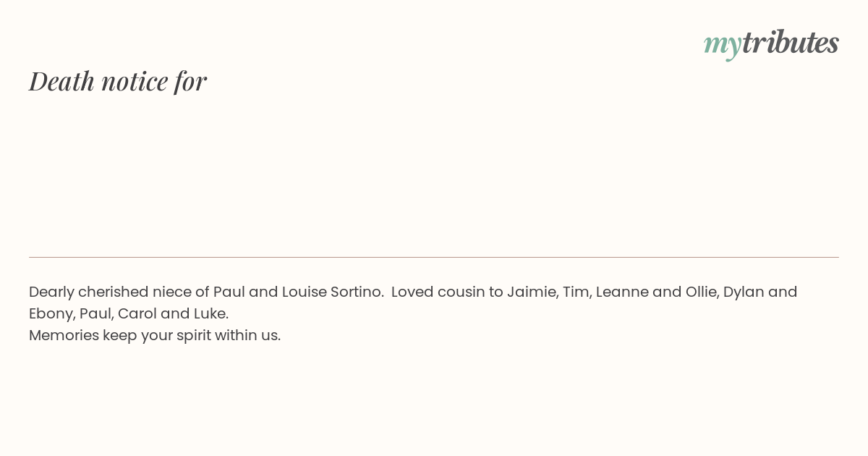The width and height of the screenshot is (868, 456).
Task: Click the mytributes logo
Action: click(x=771, y=44)
